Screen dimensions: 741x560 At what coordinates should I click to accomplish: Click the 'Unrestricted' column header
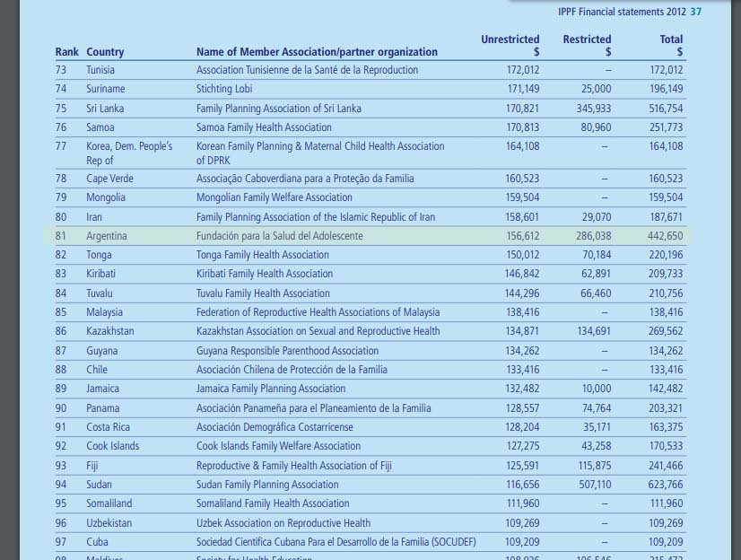pos(510,39)
